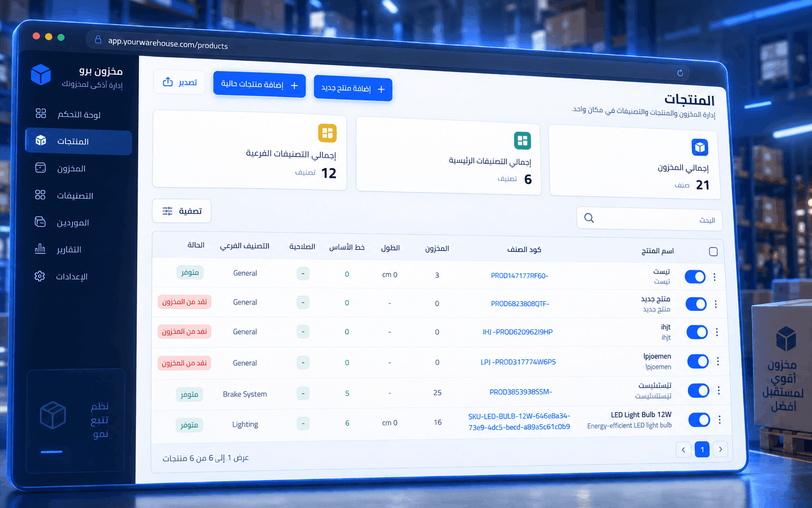The image size is (812, 508).
Task: Click إضافة منتجات حالية button
Action: [260, 84]
